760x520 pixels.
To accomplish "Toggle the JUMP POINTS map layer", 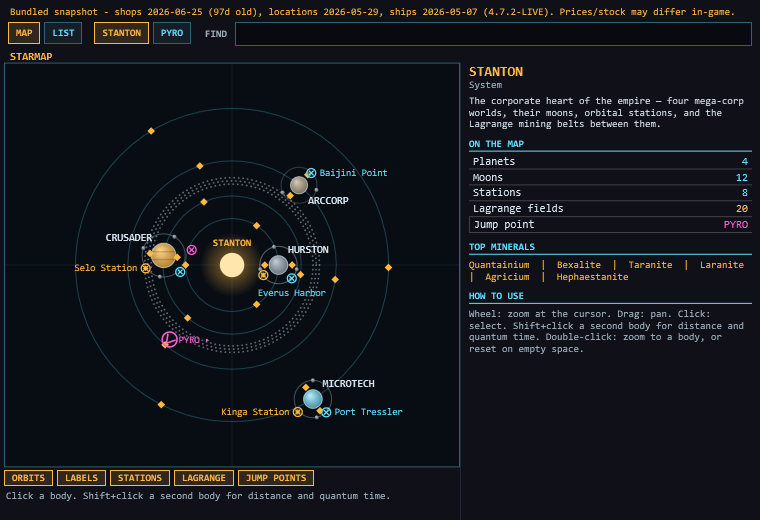I will (x=276, y=478).
